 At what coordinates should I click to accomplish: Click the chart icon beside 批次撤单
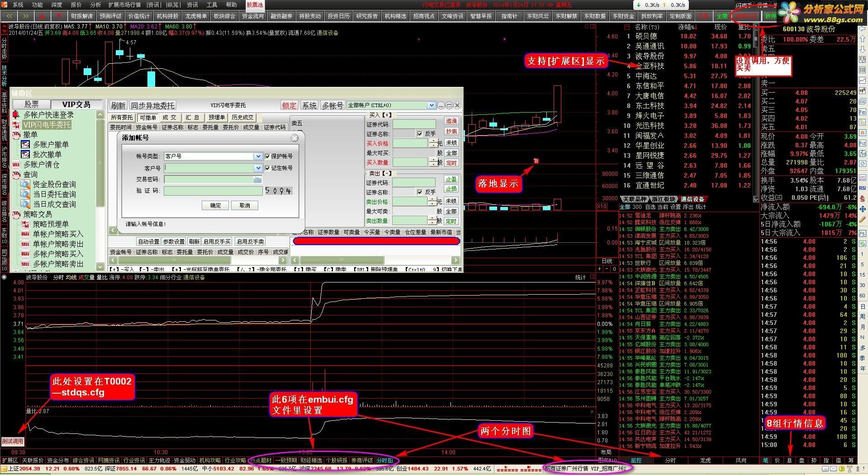[x=25, y=155]
